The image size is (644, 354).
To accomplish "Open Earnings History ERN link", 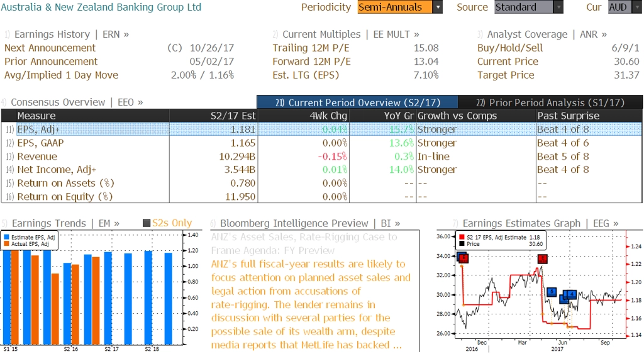I will click(x=72, y=35).
